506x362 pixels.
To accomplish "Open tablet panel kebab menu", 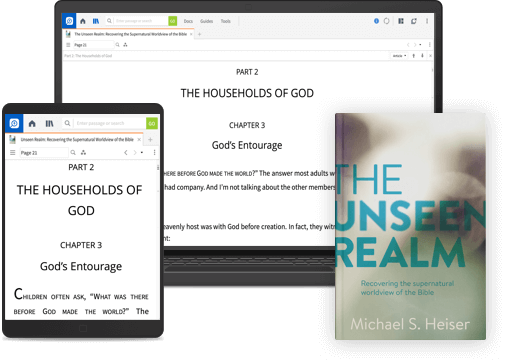I will [154, 152].
